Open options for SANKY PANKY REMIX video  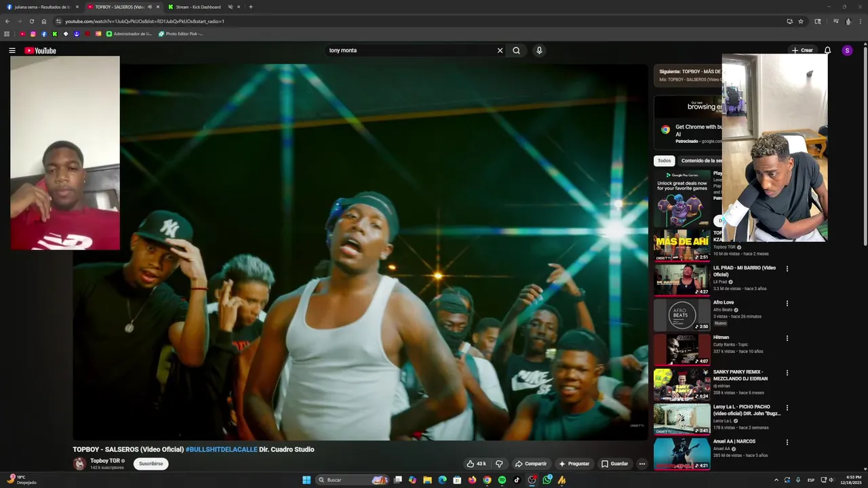787,373
